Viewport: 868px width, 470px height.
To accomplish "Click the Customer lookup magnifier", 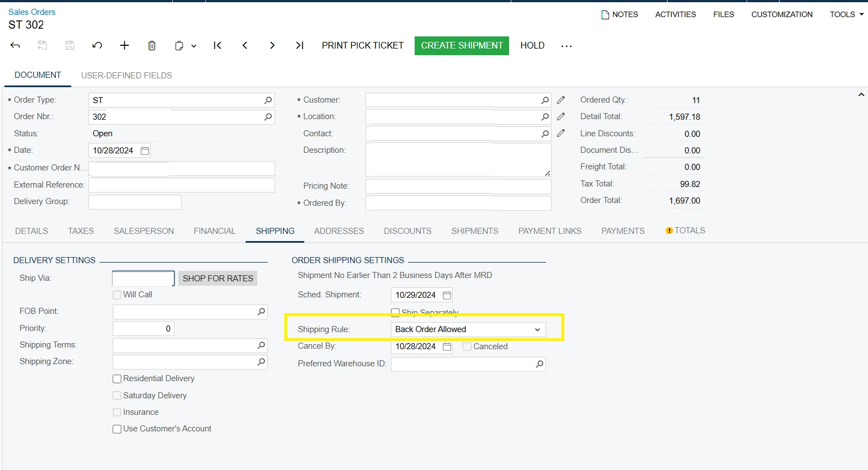I will (545, 100).
